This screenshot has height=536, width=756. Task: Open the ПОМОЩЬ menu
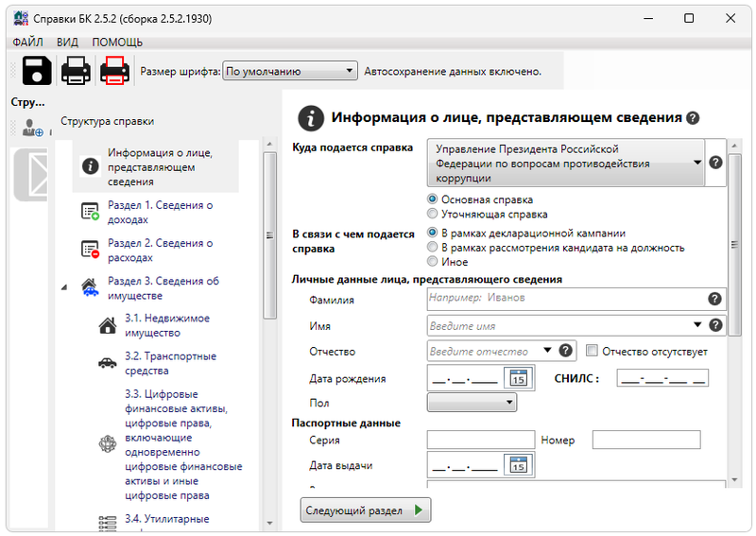click(x=117, y=43)
